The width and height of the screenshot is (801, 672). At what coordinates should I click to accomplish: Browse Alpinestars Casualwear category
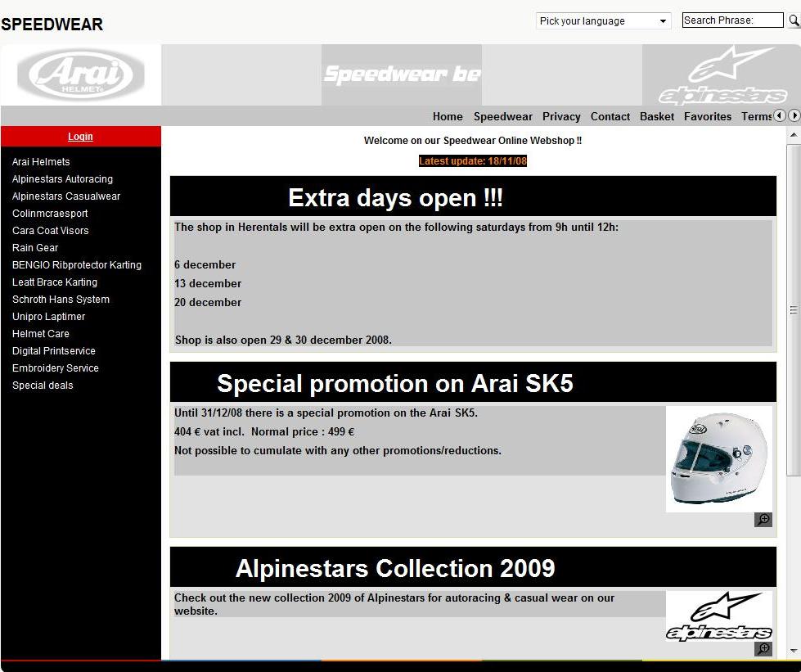click(x=66, y=196)
